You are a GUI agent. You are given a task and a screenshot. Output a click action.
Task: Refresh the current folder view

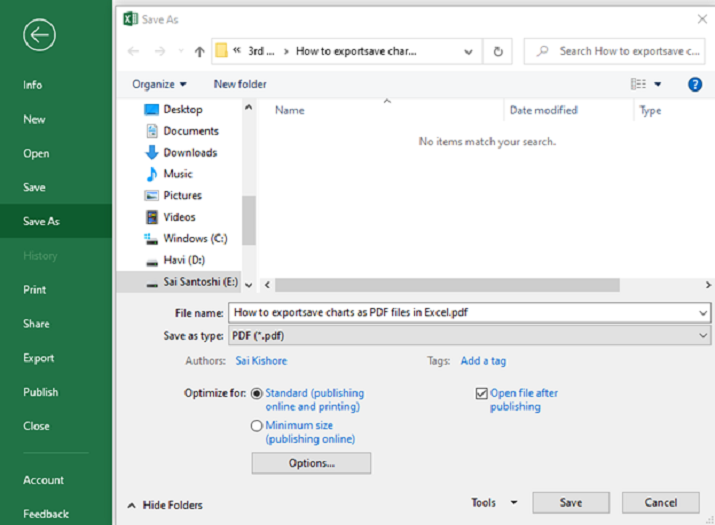(x=498, y=51)
